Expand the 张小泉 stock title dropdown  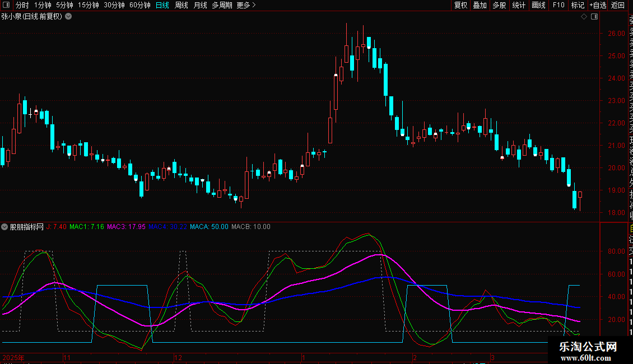click(x=68, y=17)
